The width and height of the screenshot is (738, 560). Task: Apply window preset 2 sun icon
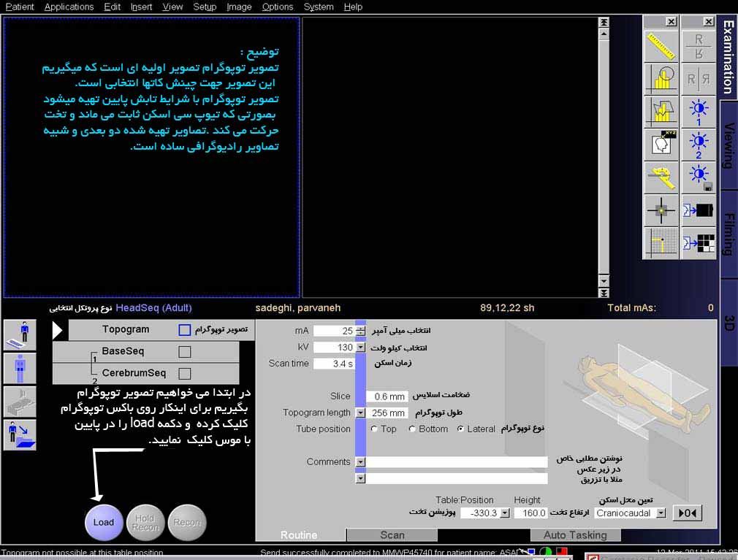pos(699,145)
